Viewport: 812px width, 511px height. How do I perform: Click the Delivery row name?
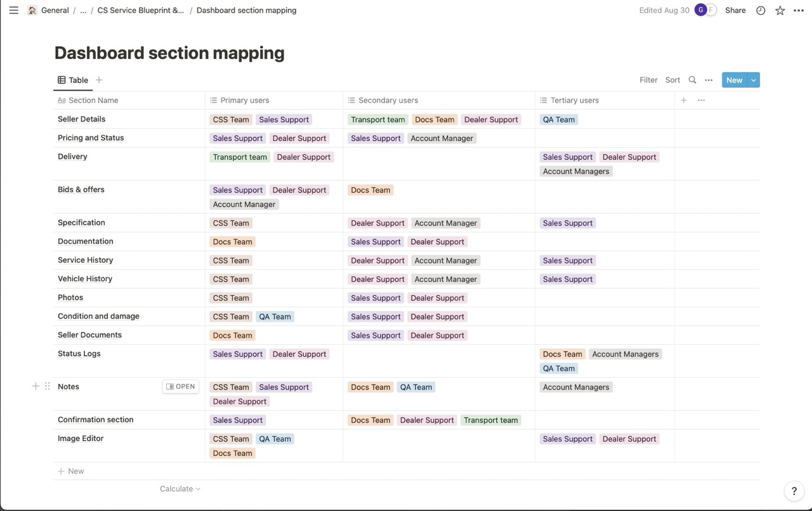click(x=72, y=156)
